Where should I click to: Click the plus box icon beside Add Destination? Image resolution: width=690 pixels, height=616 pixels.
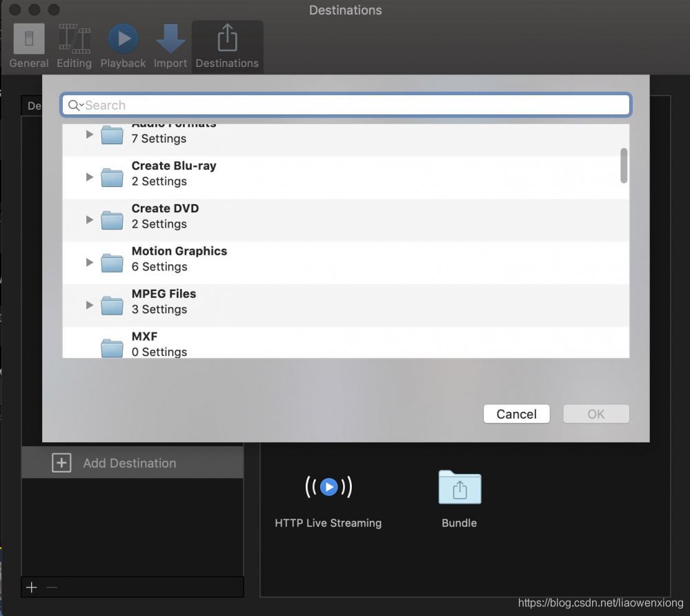(61, 463)
